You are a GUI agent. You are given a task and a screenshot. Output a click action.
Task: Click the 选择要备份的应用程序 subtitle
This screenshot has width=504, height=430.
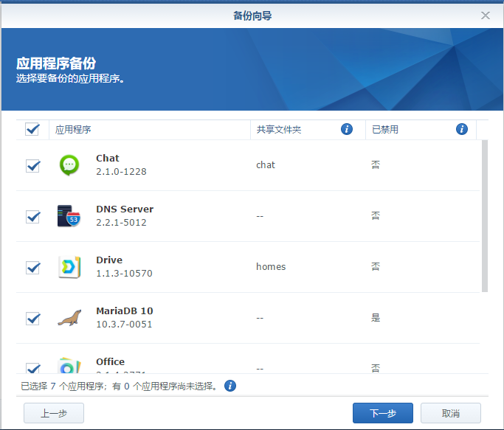[x=70, y=78]
